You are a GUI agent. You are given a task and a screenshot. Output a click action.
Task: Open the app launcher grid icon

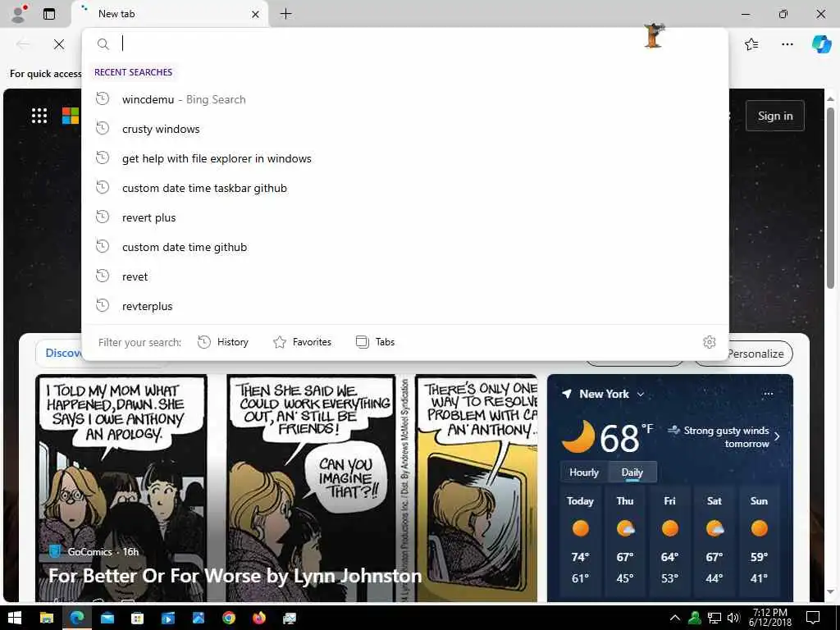39,115
